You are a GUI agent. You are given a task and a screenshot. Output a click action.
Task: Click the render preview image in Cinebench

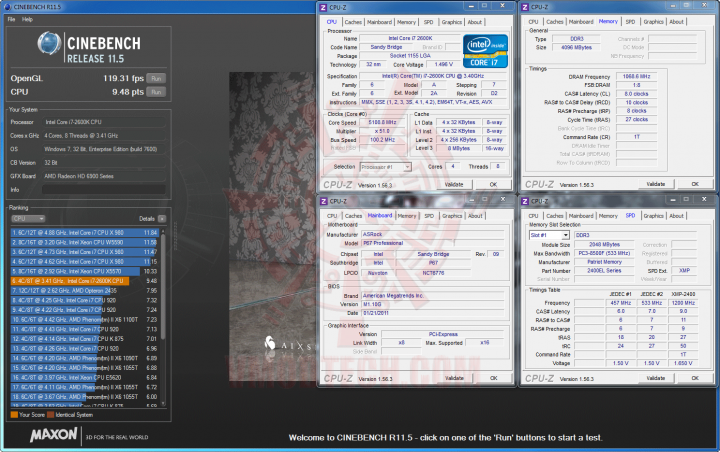point(273,226)
